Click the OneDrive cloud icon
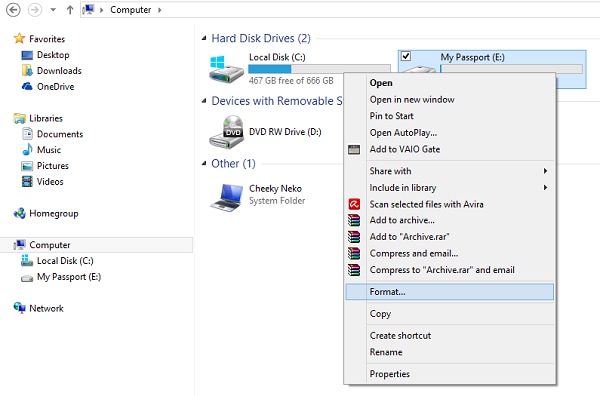The width and height of the screenshot is (600, 396). coord(27,86)
